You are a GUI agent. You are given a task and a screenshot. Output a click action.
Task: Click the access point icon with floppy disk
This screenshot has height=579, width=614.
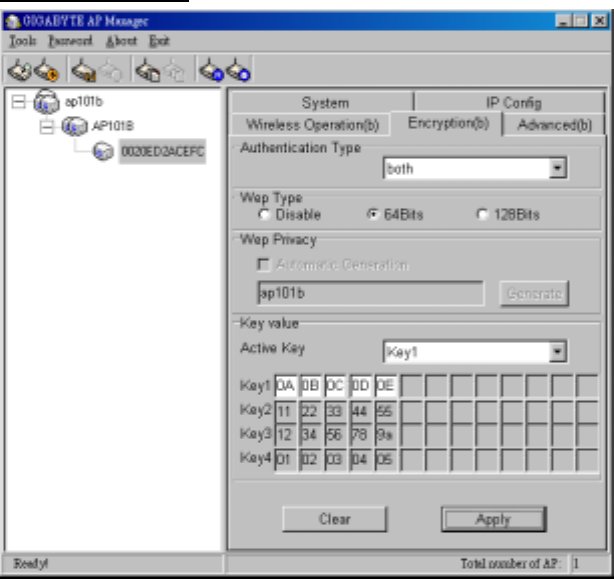(84, 70)
